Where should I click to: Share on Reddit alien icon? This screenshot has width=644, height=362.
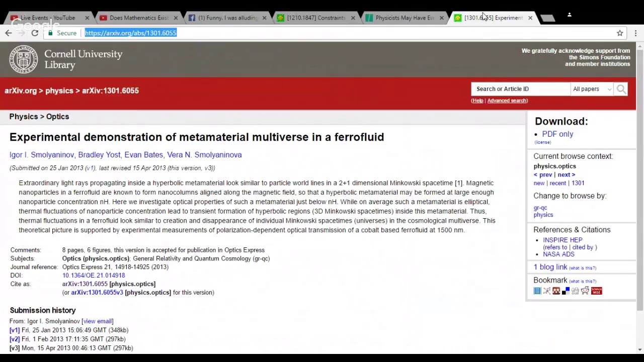click(585, 291)
